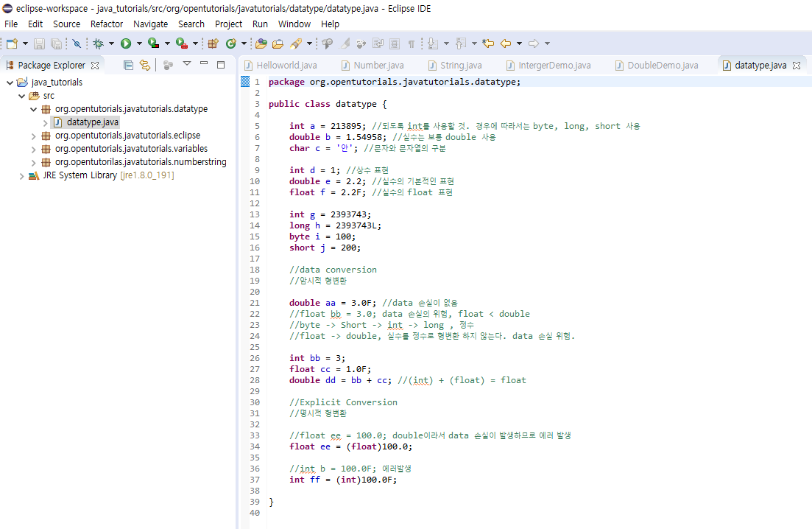Expand the JRE System Library node

(x=22, y=175)
